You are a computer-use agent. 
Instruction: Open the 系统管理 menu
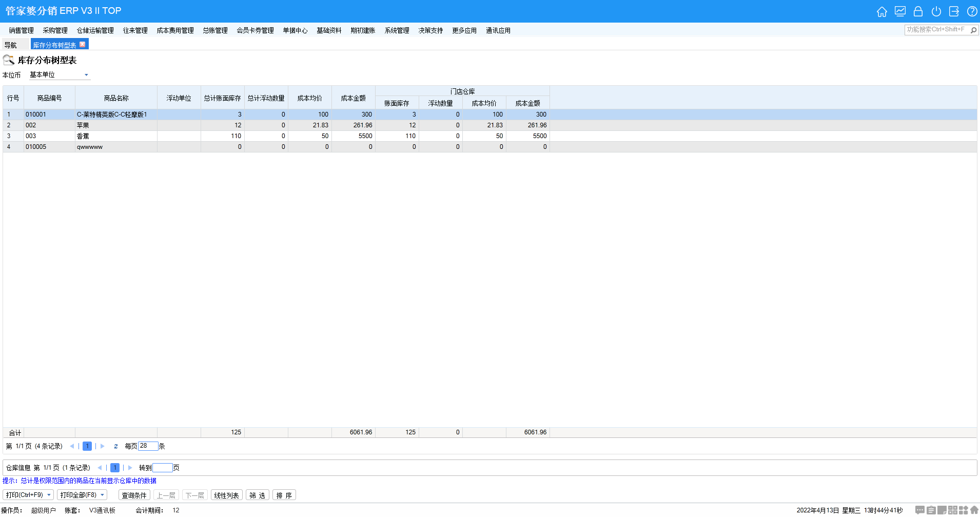[397, 30]
